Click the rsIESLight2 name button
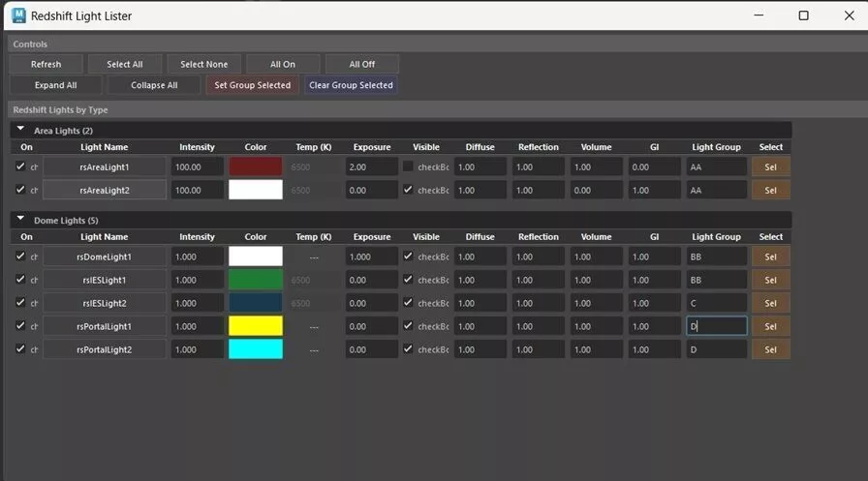Image resolution: width=868 pixels, height=481 pixels. [105, 303]
